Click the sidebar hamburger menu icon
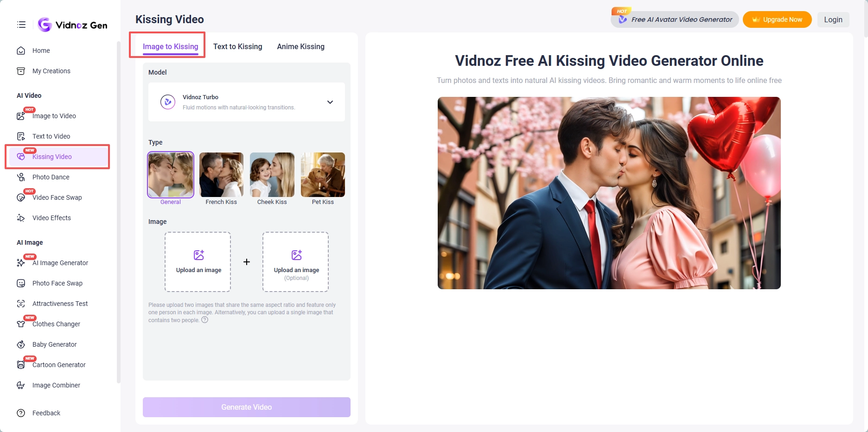The width and height of the screenshot is (868, 432). (x=21, y=24)
